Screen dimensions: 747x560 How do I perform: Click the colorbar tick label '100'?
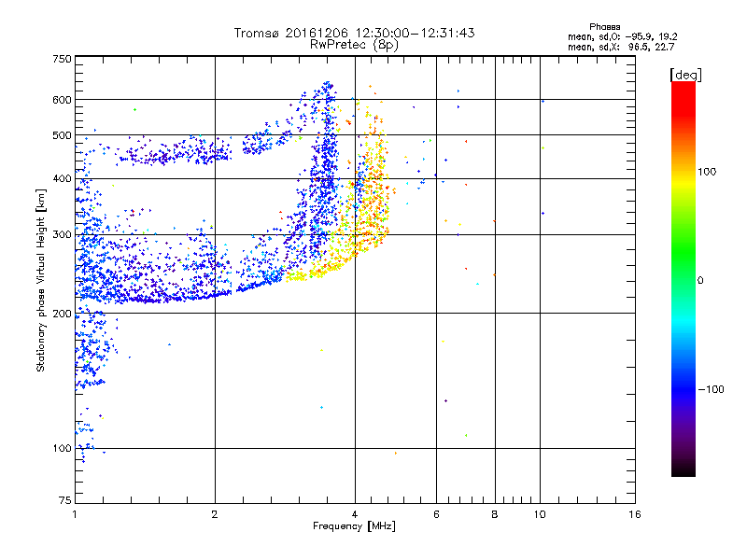click(707, 172)
